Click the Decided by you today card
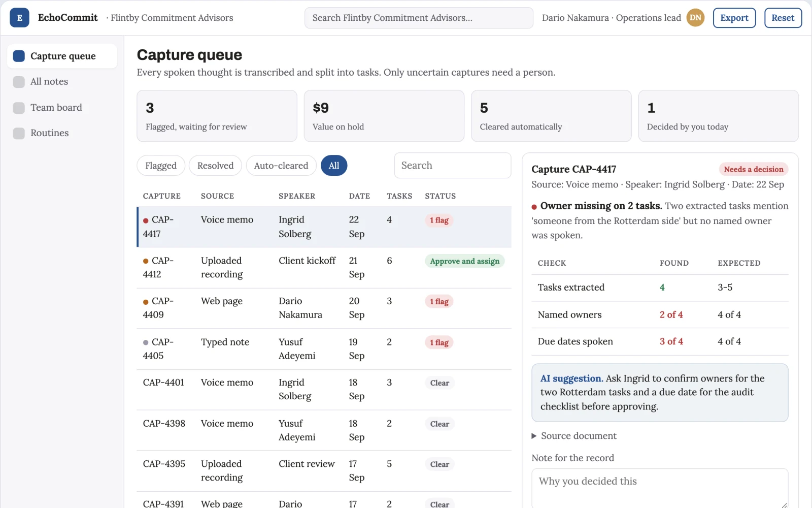Viewport: 812px width, 508px height. 718,116
